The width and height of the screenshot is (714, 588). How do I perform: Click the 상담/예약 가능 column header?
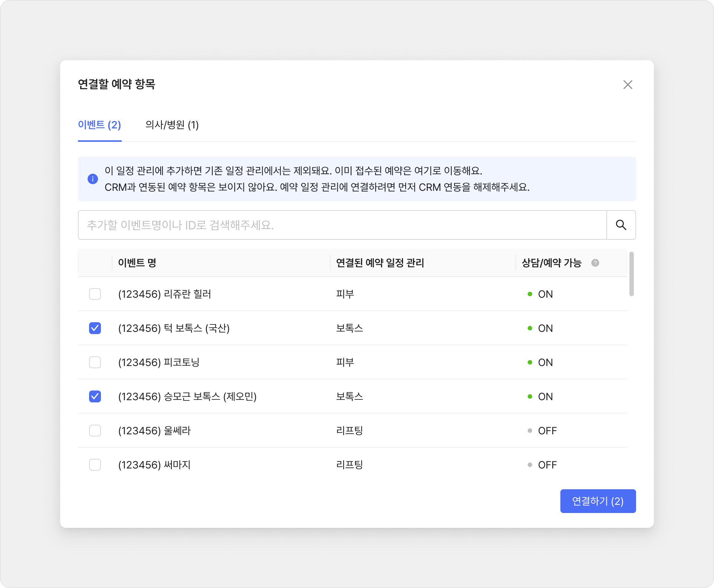click(x=551, y=263)
